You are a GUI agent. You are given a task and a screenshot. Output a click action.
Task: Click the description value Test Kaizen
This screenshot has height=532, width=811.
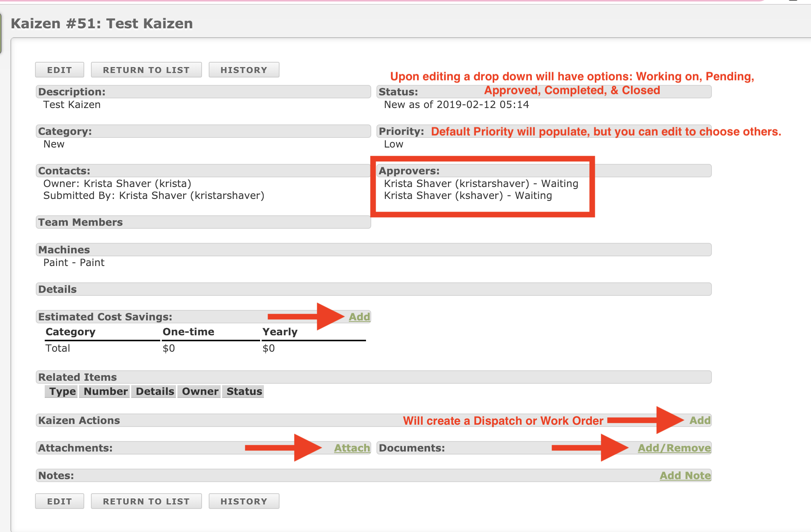(x=72, y=105)
